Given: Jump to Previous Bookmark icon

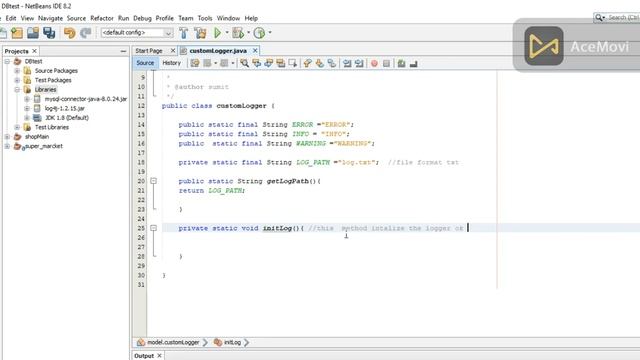Looking at the screenshot, I should click(307, 63).
